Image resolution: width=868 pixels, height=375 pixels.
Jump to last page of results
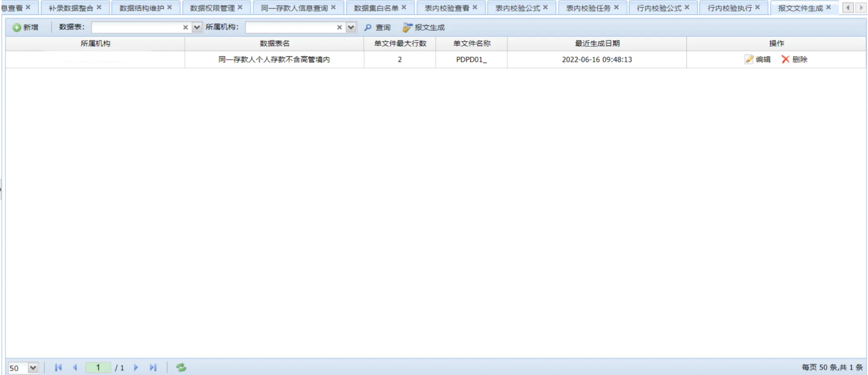pyautogui.click(x=153, y=368)
